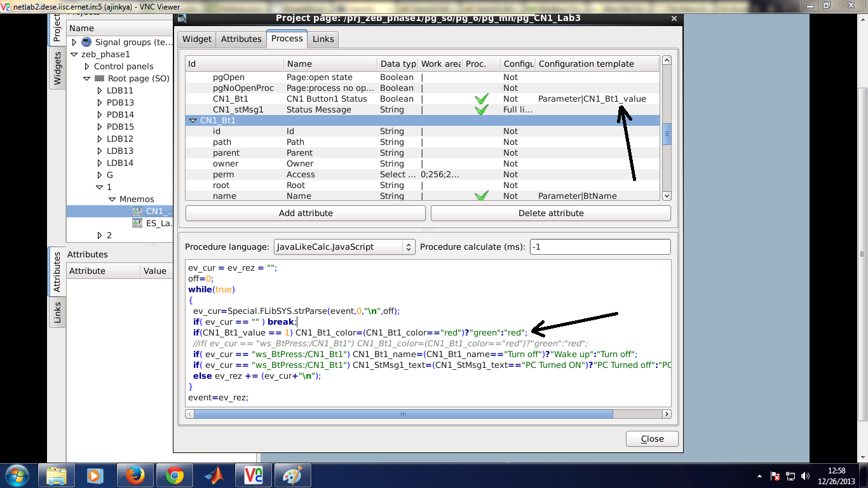Expand the LDB11 tree node
Screen dimensions: 868x488
pyautogui.click(x=100, y=90)
